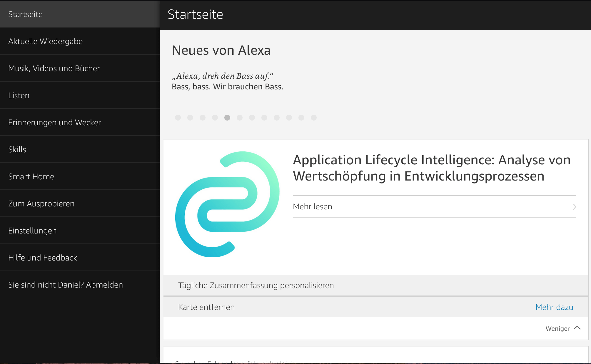
Task: Open Musik, Videos und Bücher
Action: 54,68
